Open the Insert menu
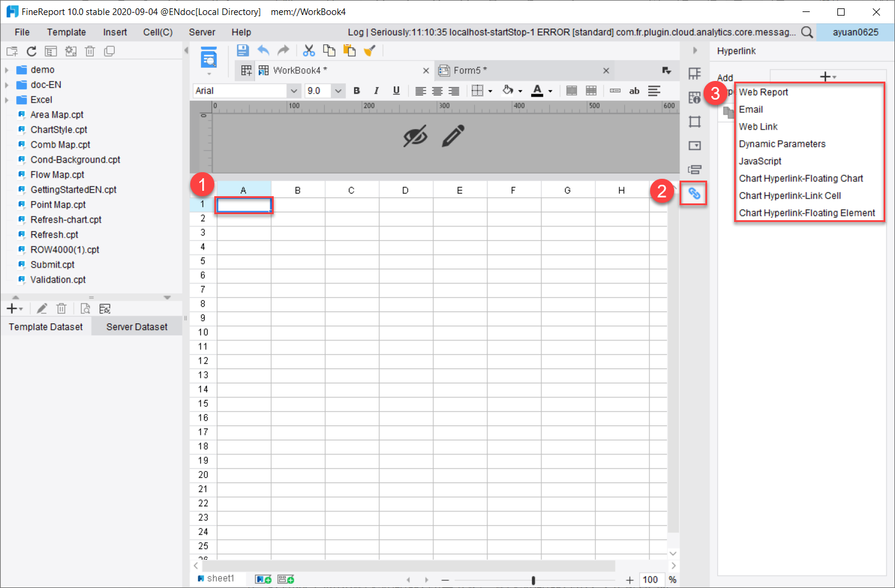This screenshot has height=588, width=895. pos(115,32)
